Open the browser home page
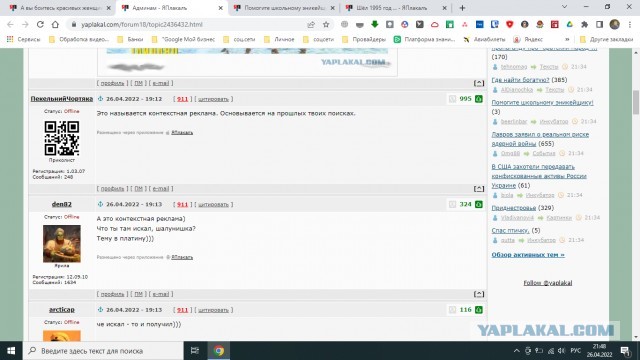 55,24
